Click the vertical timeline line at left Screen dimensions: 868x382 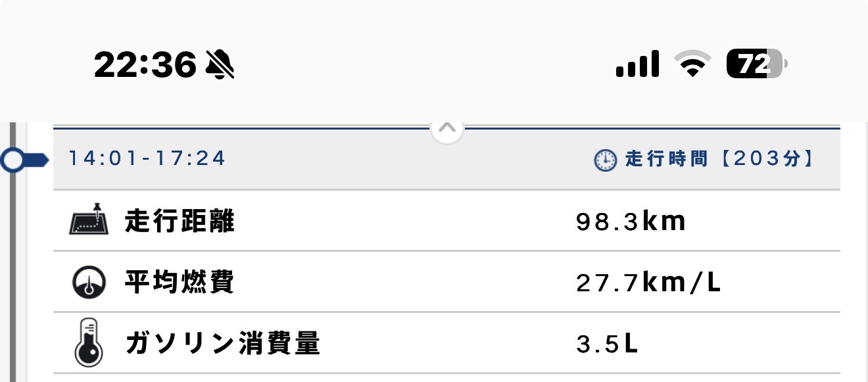click(12, 276)
